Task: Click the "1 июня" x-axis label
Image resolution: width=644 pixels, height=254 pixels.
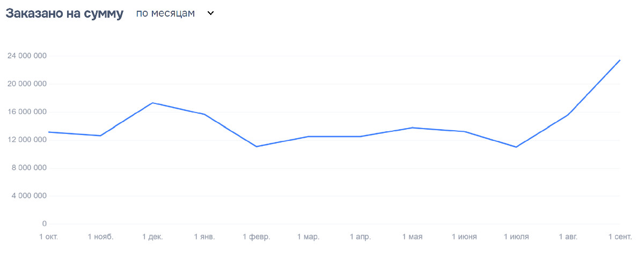Action: pyautogui.click(x=464, y=236)
